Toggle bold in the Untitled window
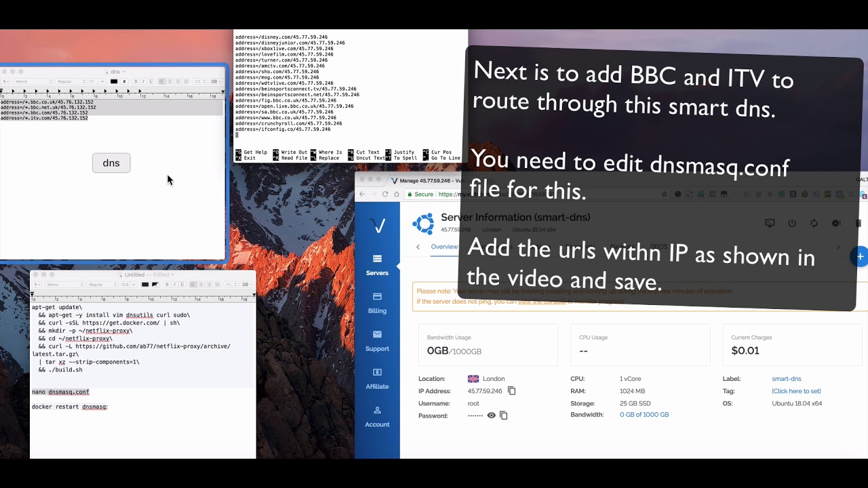Viewport: 868px width, 488px height. (x=167, y=285)
